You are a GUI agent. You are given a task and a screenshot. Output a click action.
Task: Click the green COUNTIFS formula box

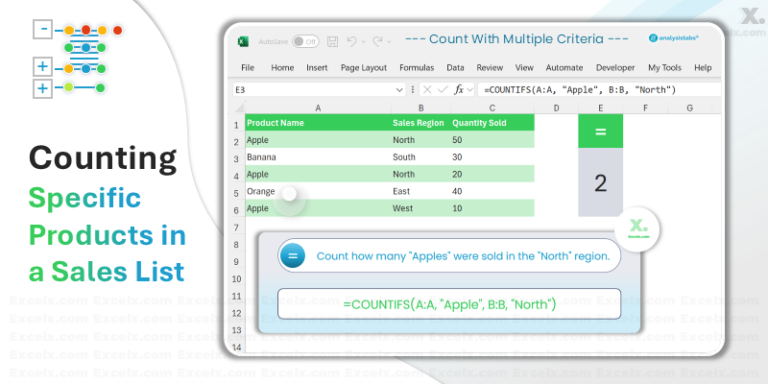(x=449, y=304)
